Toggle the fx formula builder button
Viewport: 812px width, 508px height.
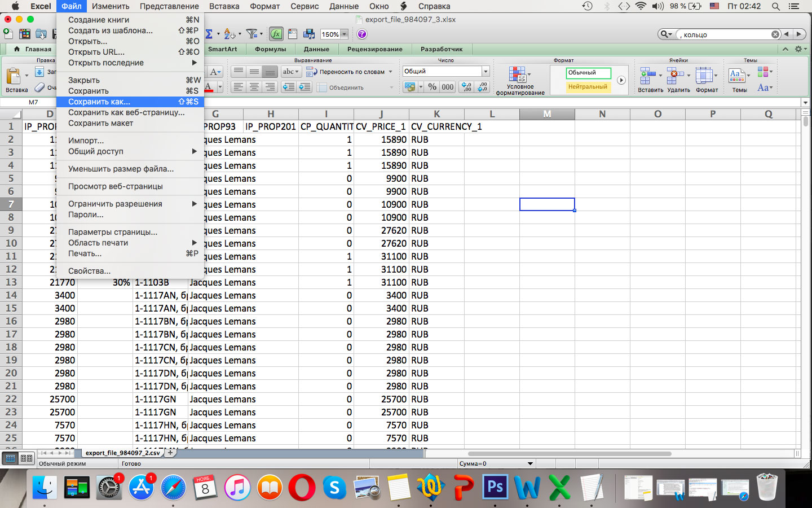point(276,34)
